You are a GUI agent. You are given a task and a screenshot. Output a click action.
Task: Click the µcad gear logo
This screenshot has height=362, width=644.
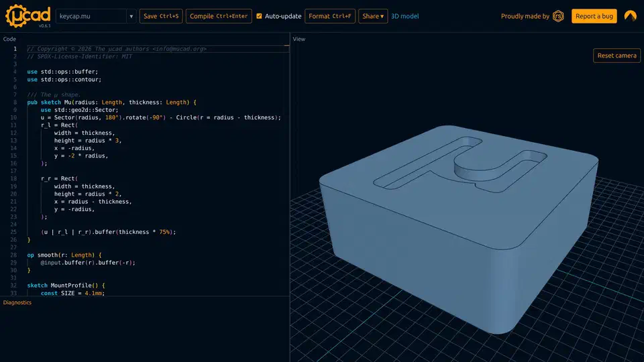click(x=28, y=16)
